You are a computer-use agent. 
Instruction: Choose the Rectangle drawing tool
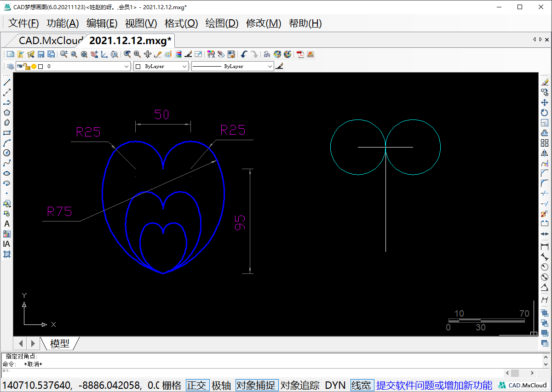[x=7, y=133]
